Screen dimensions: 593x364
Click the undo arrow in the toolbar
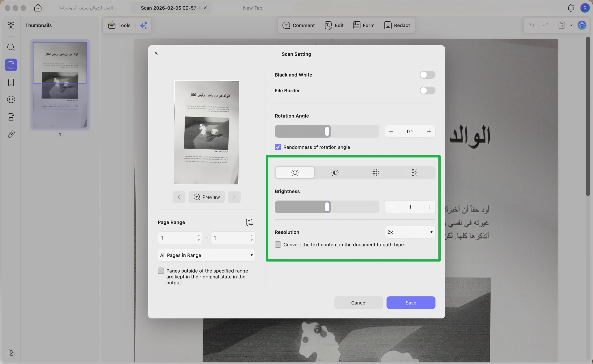[532, 25]
